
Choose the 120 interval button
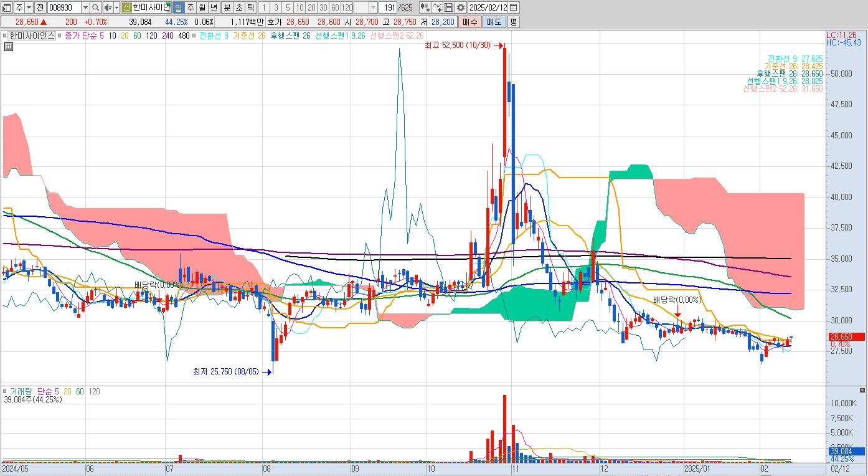click(347, 7)
